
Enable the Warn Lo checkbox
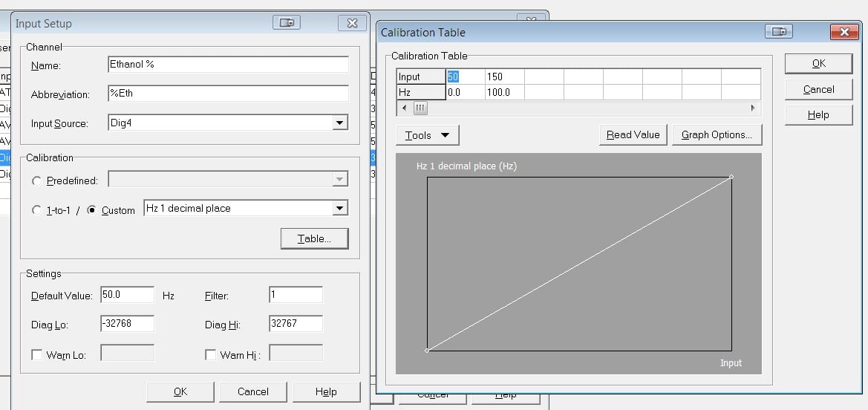click(37, 355)
